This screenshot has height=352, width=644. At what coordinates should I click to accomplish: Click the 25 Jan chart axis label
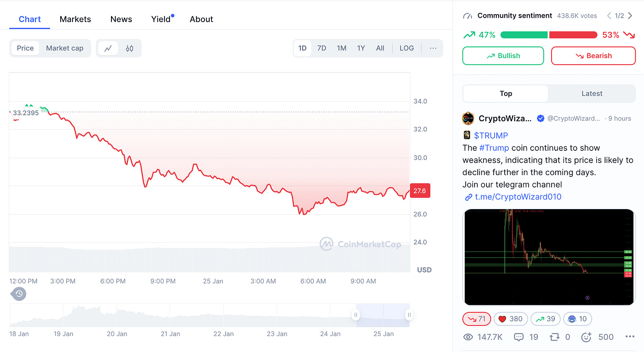[213, 281]
